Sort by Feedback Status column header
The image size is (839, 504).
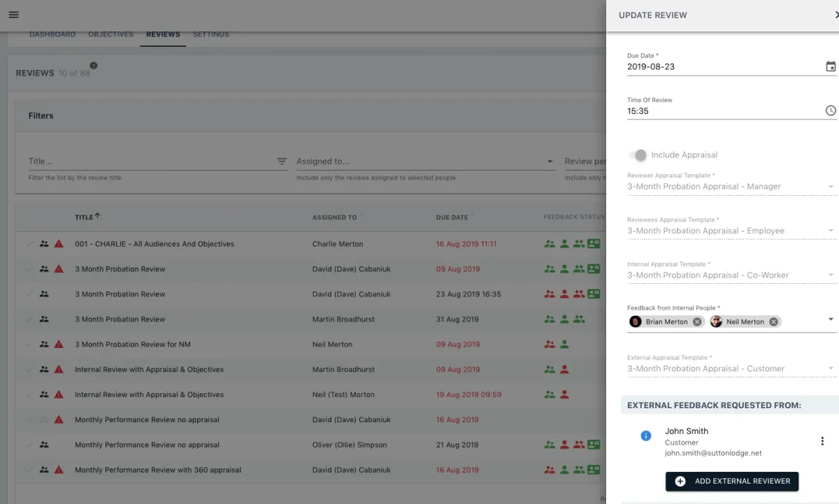tap(574, 217)
